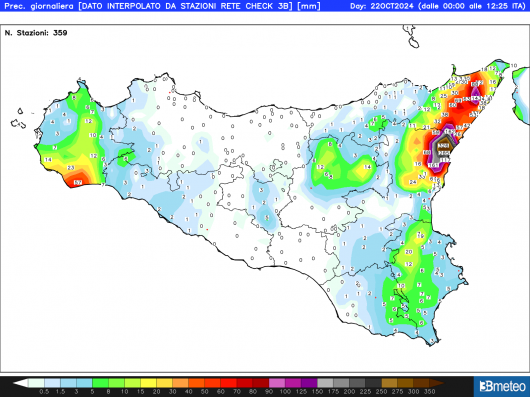Select pale mint legend swatch below 0.5
This screenshot has width=530, height=397.
[x=36, y=383]
